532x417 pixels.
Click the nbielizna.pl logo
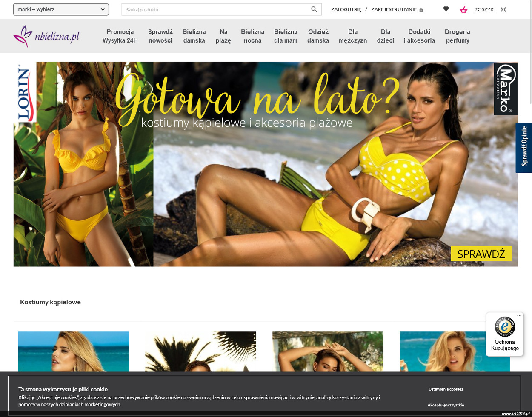tap(46, 36)
